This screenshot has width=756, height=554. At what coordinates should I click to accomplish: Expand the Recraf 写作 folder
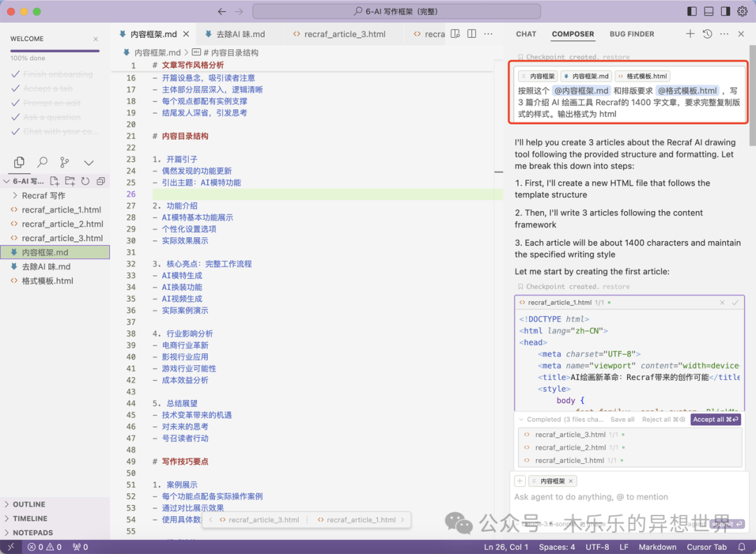pos(43,196)
